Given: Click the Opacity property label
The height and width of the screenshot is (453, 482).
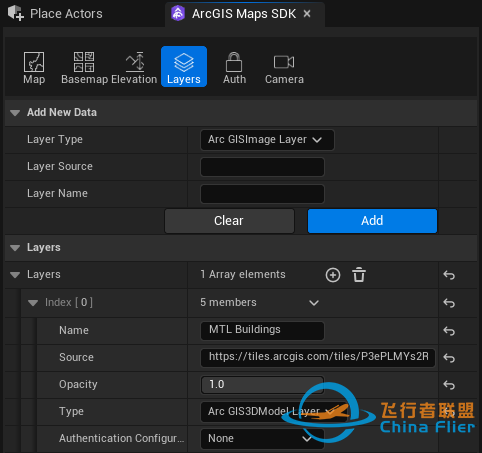Looking at the screenshot, I should click(78, 384).
